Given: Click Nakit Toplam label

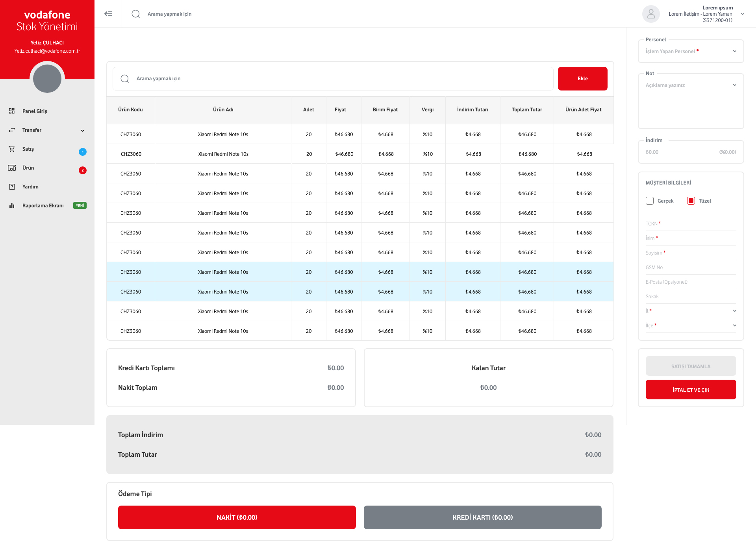Looking at the screenshot, I should (x=138, y=388).
